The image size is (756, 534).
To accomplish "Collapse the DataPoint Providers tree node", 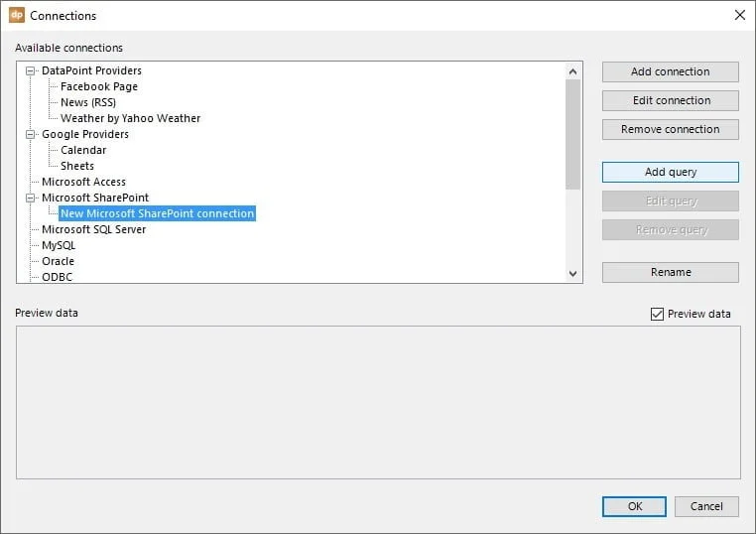I will click(30, 70).
